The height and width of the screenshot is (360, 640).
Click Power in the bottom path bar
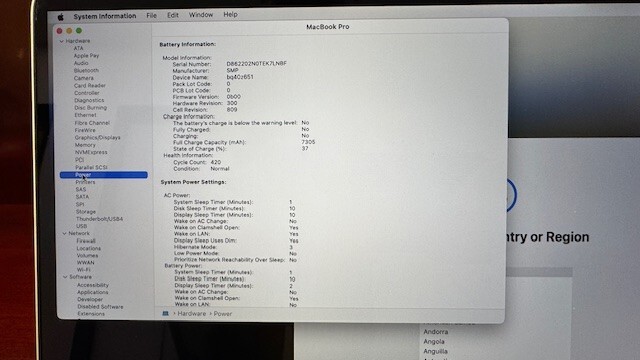pos(223,314)
